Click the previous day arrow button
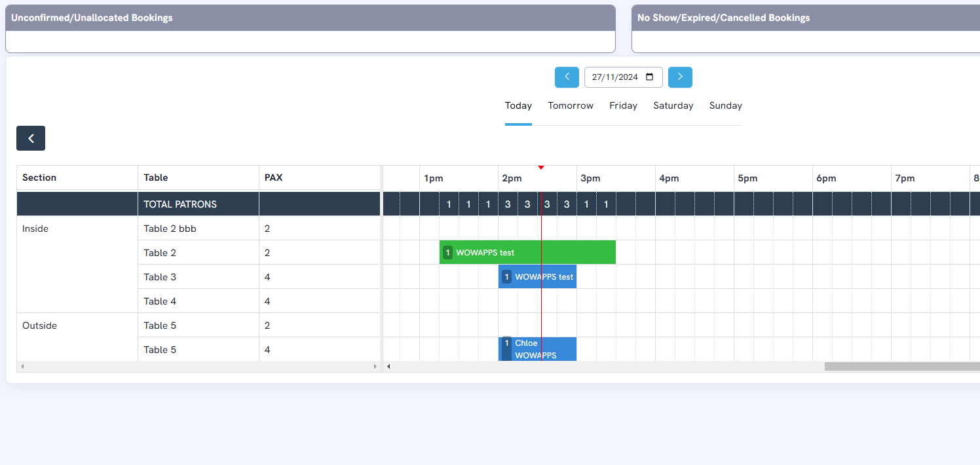This screenshot has height=465, width=980. [567, 77]
